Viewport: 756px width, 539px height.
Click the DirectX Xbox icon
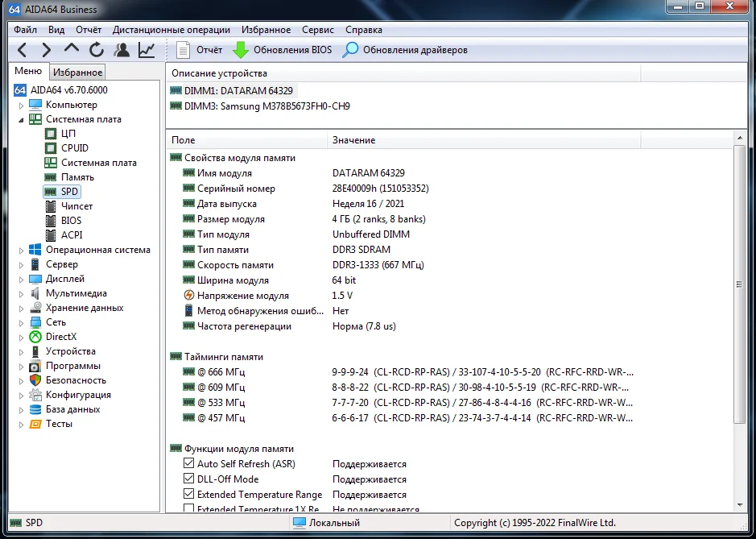pos(35,337)
